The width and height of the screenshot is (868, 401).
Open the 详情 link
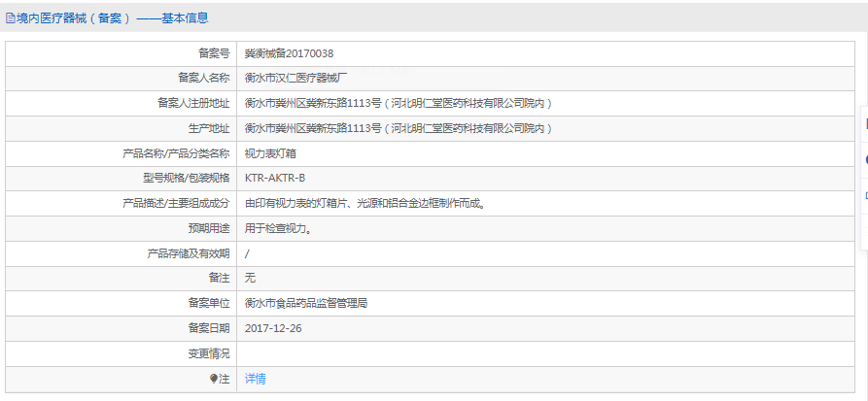tap(256, 379)
